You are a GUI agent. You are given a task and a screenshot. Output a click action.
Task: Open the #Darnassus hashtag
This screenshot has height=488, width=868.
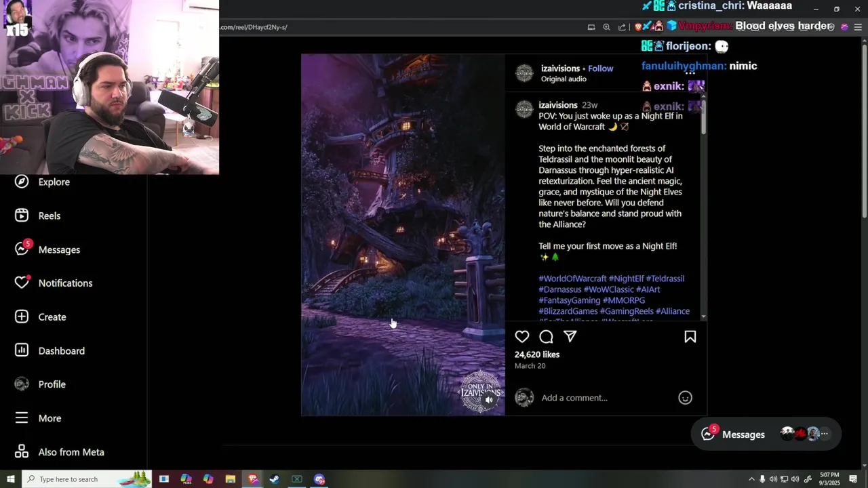tap(560, 289)
